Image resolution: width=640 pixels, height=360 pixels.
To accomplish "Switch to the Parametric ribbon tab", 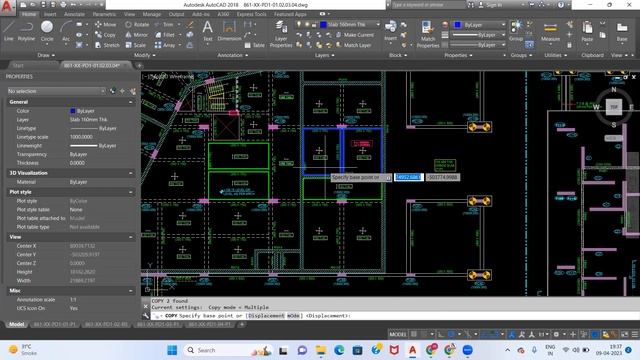I will point(104,14).
